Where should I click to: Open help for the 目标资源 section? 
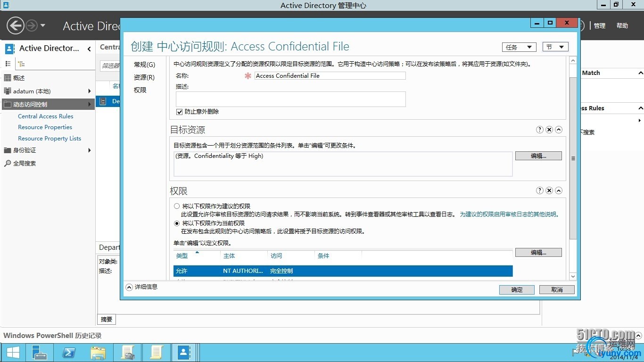[540, 130]
